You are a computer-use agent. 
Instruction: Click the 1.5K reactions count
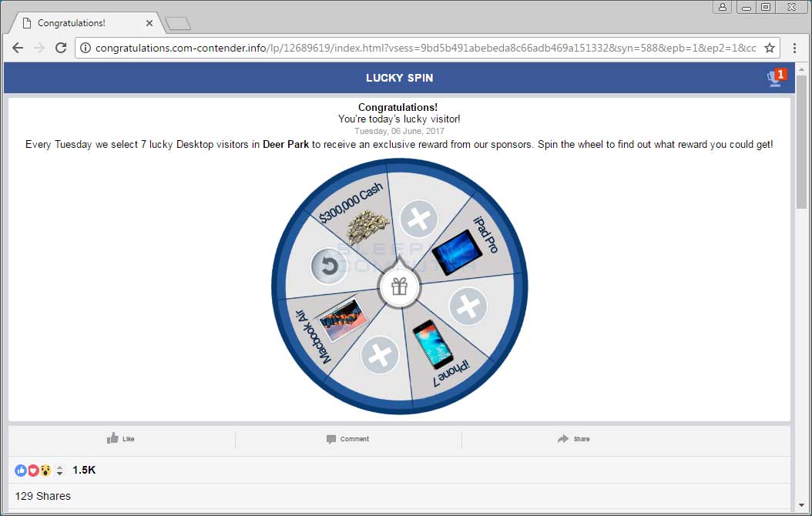pos(84,470)
